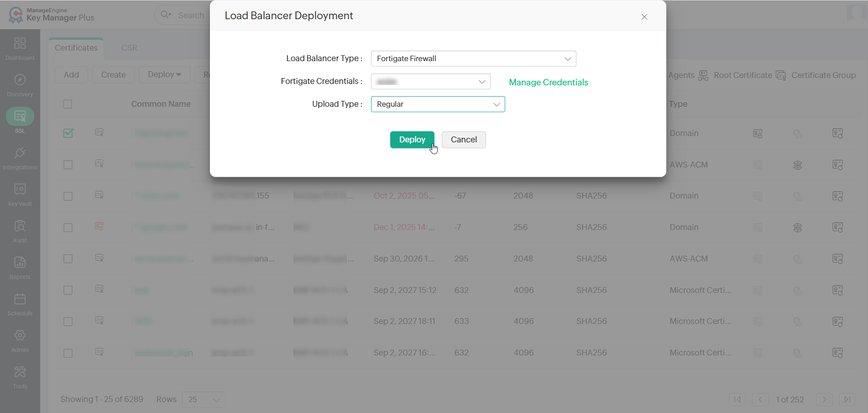Check the Sep 2, 2027 18:11 row checkbox

click(68, 322)
